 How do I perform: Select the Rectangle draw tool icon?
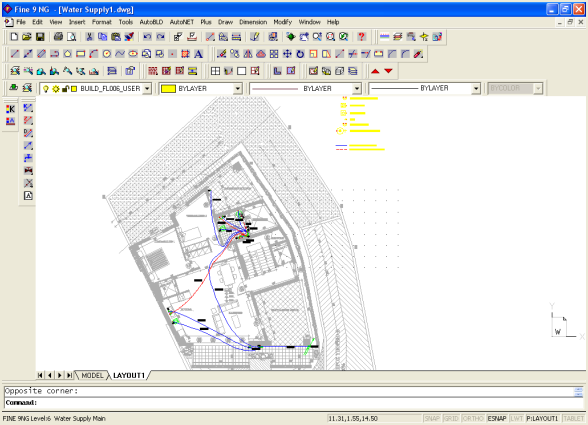pos(81,54)
